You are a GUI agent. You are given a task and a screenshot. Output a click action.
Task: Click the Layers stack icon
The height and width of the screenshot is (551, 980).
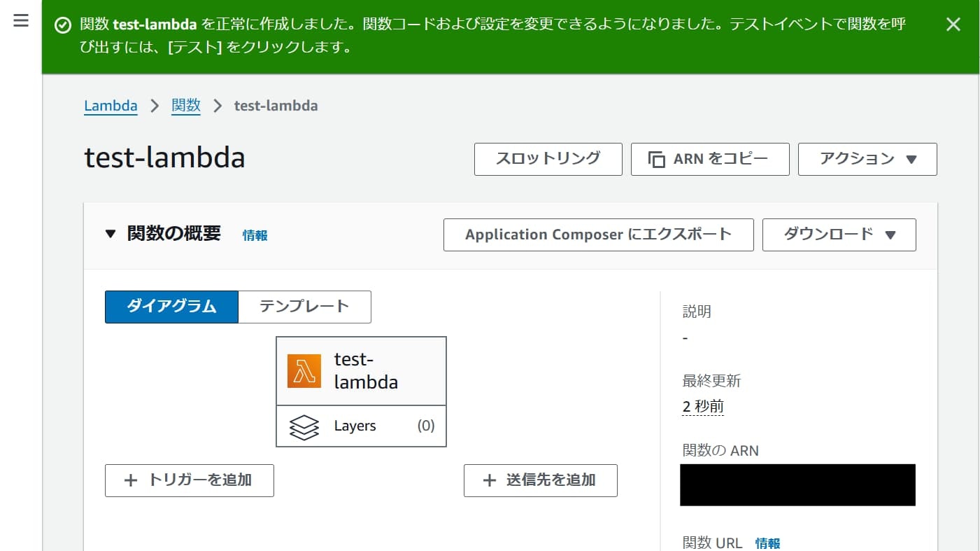click(304, 426)
